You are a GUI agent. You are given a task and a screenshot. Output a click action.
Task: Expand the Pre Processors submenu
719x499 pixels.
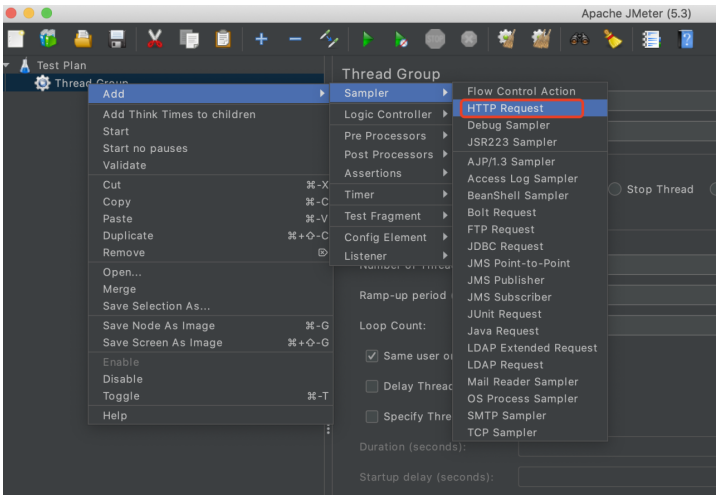391,136
